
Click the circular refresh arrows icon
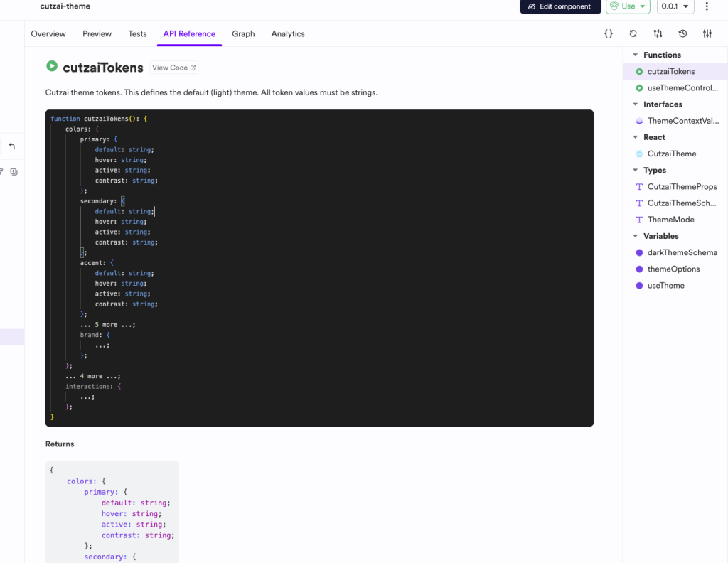click(633, 33)
